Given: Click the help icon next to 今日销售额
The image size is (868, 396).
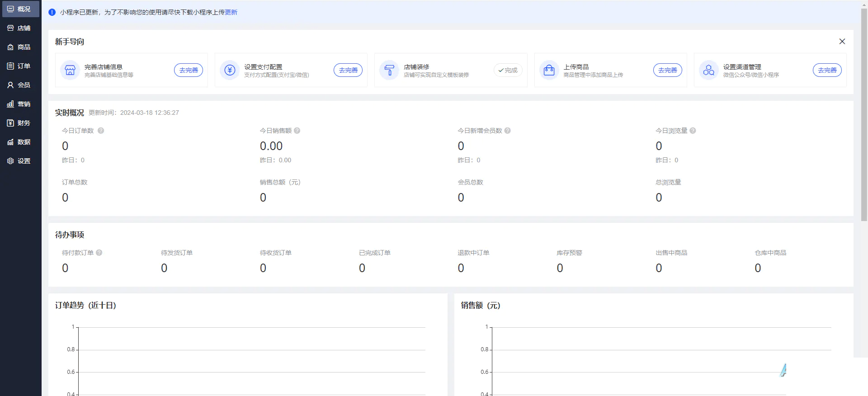Looking at the screenshot, I should 297,131.
